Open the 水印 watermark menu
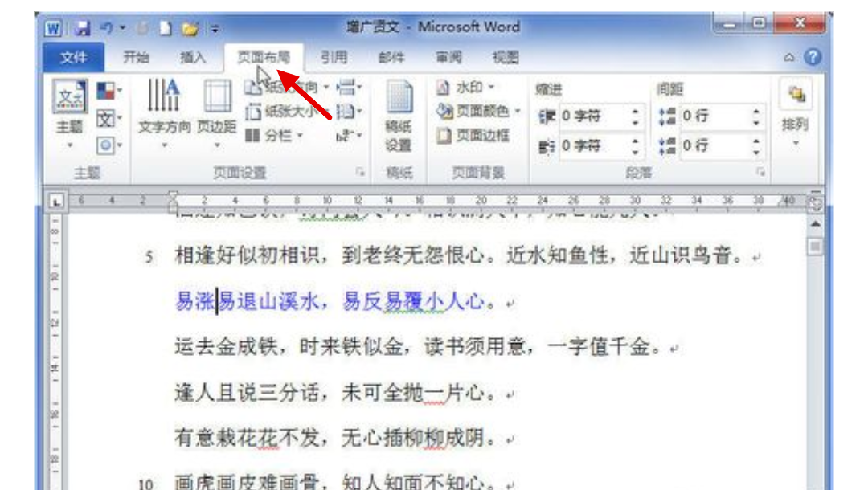Viewport: 868px width, 490px height. [x=465, y=88]
